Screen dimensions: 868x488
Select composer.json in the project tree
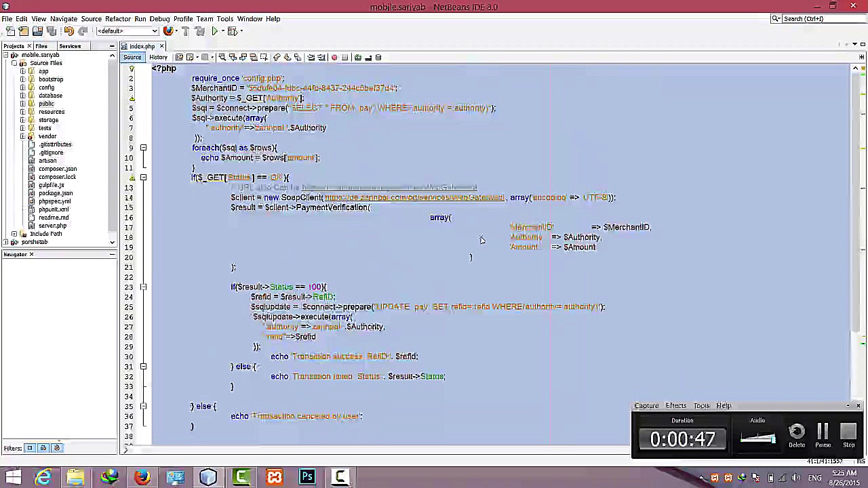[58, 169]
